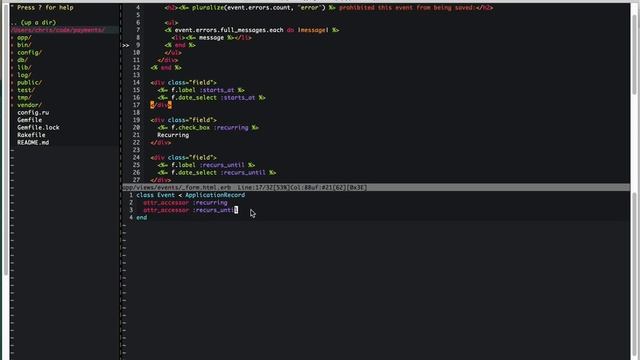Open README.md in file tree
640x360 pixels.
(33, 142)
